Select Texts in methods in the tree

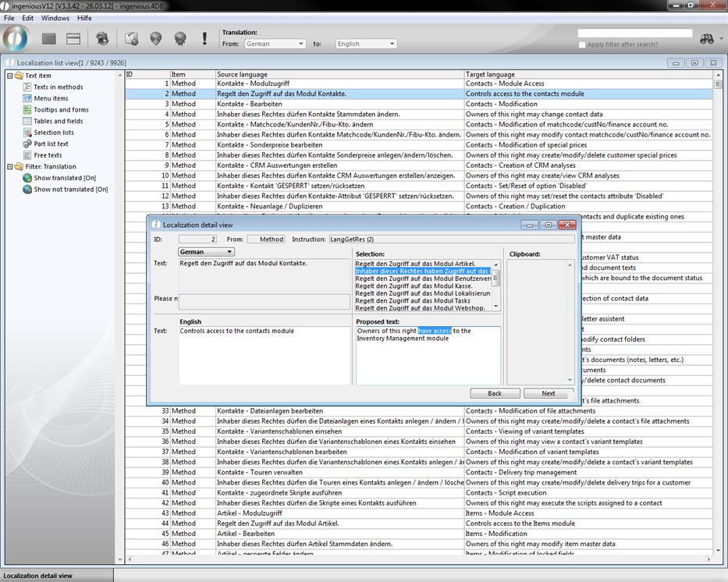(x=58, y=87)
